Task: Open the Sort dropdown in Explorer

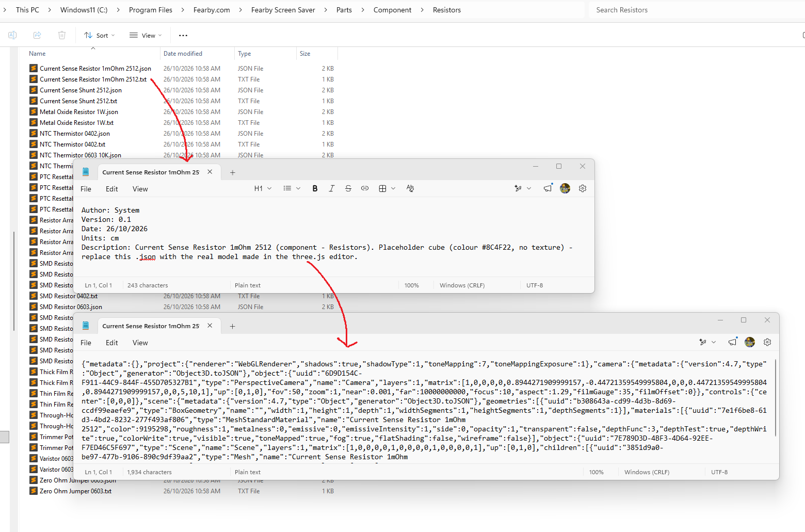Action: (x=100, y=36)
